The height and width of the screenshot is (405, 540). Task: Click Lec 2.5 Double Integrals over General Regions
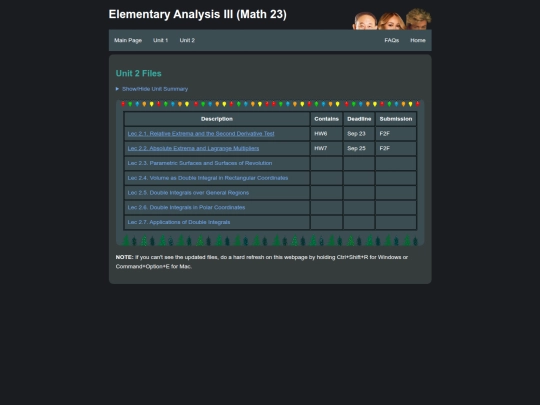coord(188,193)
